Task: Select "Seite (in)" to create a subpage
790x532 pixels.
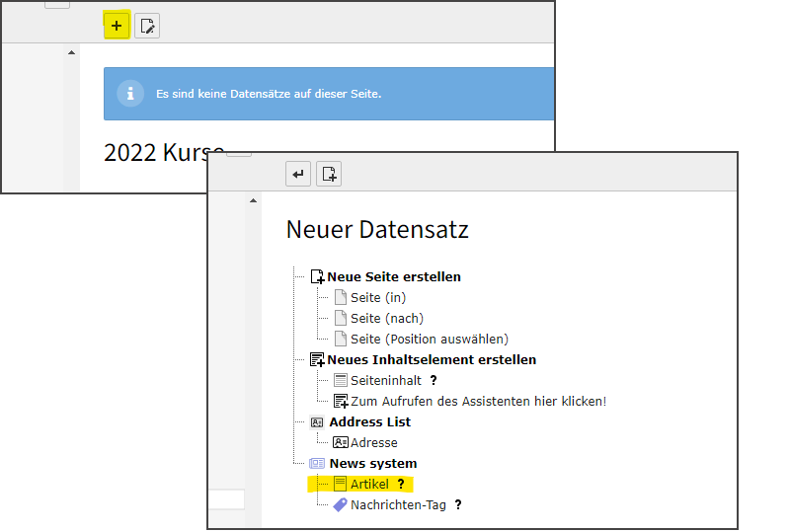Action: click(378, 297)
